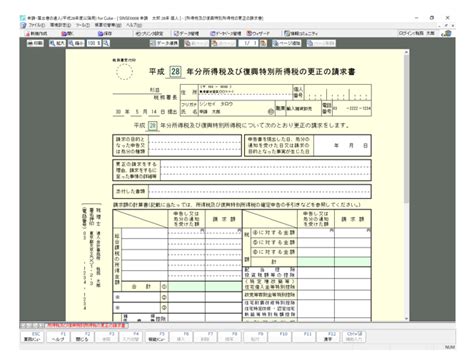The width and height of the screenshot is (474, 360).
Task: Click the 開く (open) toolbar button
Action: click(68, 33)
